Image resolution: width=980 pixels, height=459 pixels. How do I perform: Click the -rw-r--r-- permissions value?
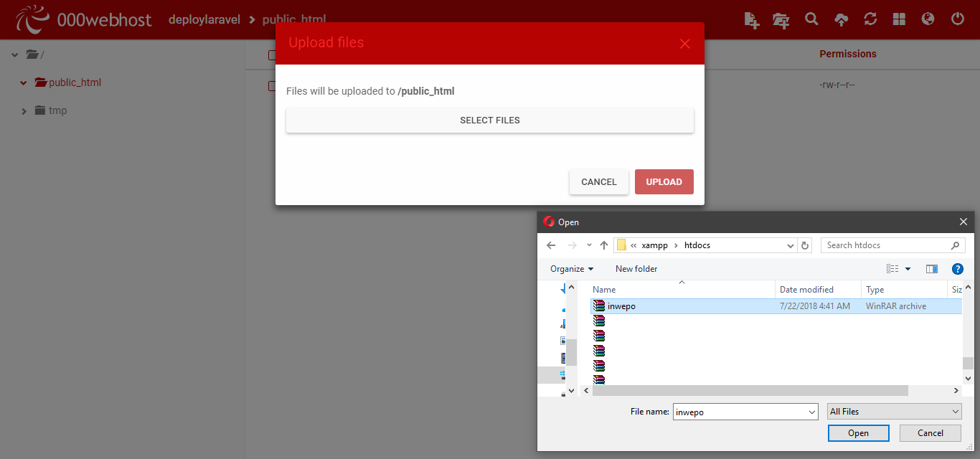837,85
